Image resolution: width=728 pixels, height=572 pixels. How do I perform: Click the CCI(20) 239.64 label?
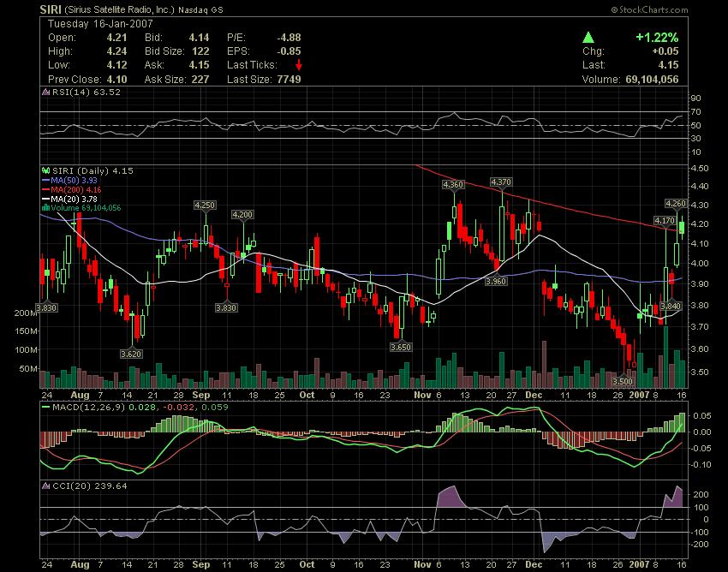pyautogui.click(x=89, y=486)
